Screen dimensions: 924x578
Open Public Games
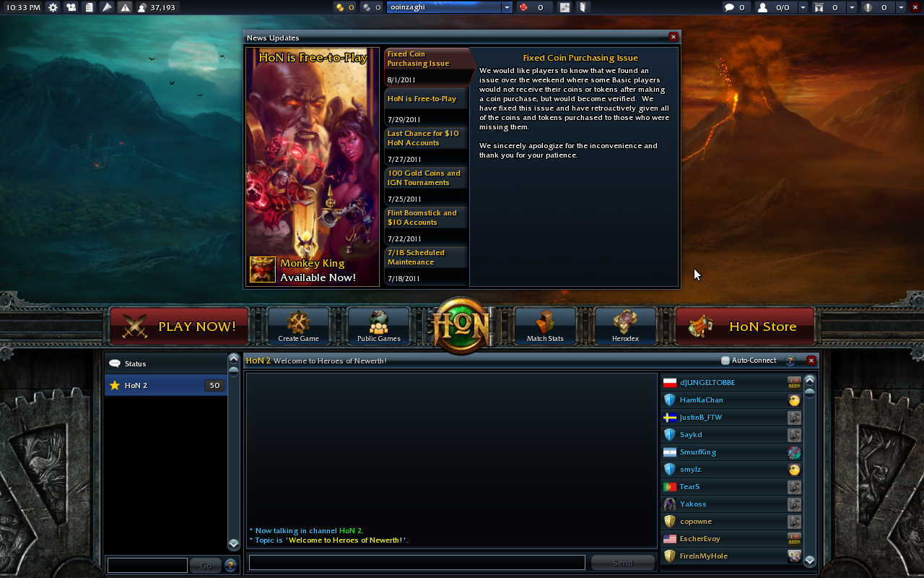click(378, 327)
